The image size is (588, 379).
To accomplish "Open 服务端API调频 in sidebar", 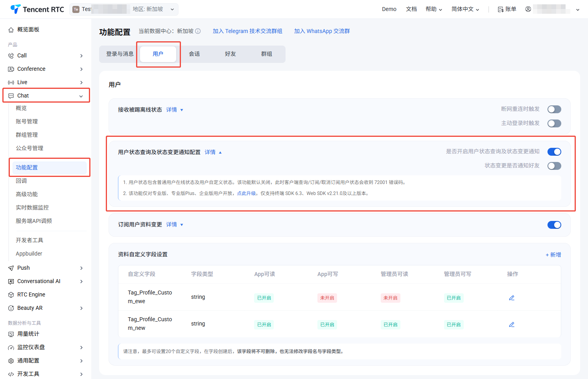I will point(34,221).
